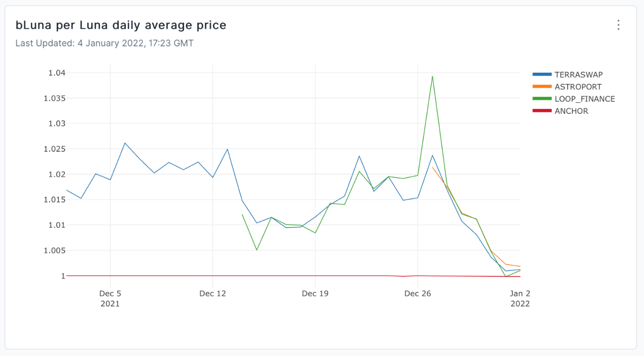Click the orange ASTROPORT legend color line
Screen dimensions: 644x356
click(x=542, y=87)
